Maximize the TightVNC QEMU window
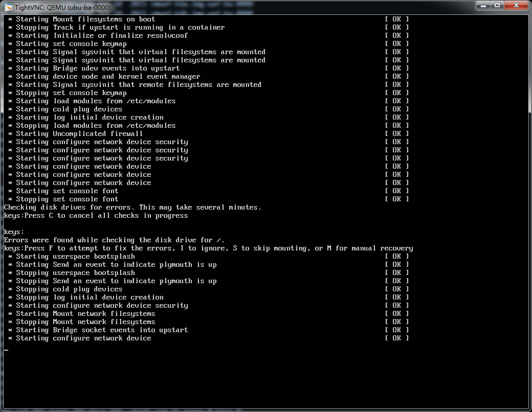This screenshot has width=532, height=412. [497, 5]
